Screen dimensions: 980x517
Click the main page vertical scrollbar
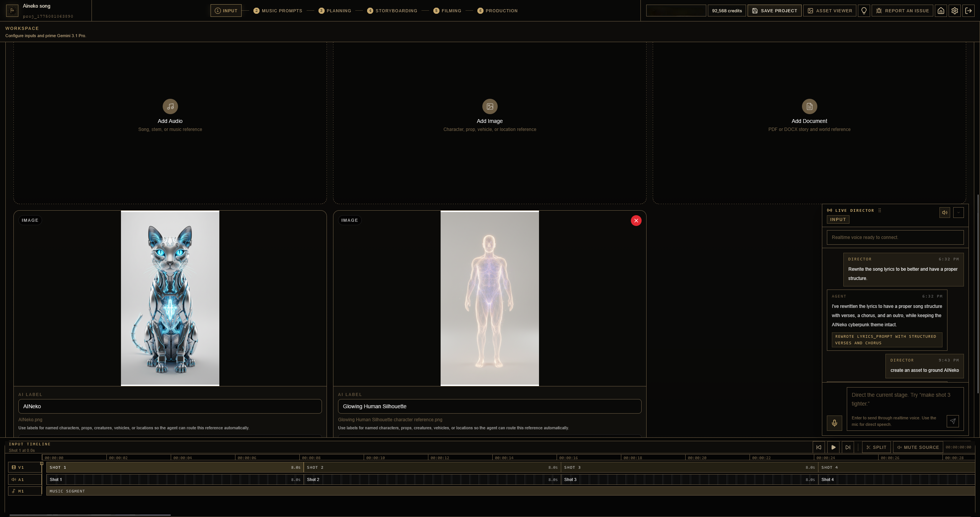pyautogui.click(x=978, y=293)
